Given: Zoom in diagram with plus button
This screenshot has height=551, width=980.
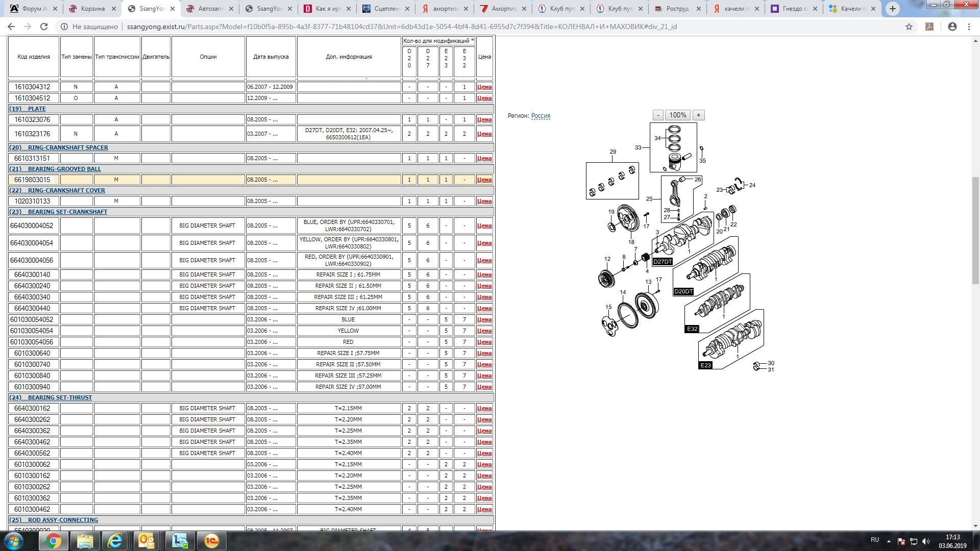Looking at the screenshot, I should coord(698,115).
